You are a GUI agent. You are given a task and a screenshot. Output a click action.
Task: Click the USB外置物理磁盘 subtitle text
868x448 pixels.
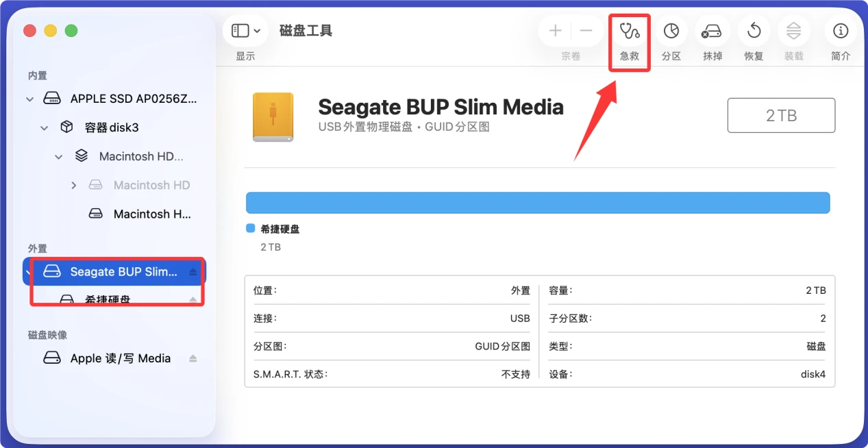click(x=366, y=127)
